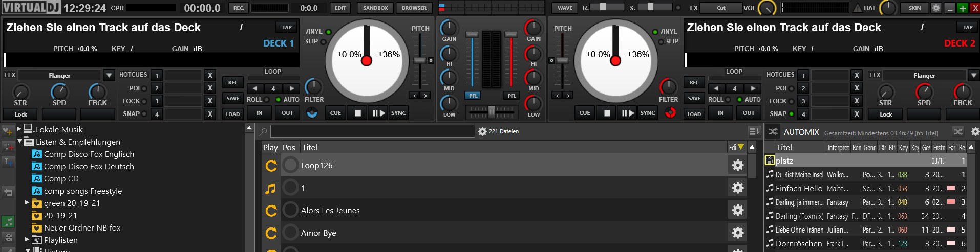The height and width of the screenshot is (252, 980).
Task: Click the add favorite folder heart icon
Action: pyautogui.click(x=8, y=131)
